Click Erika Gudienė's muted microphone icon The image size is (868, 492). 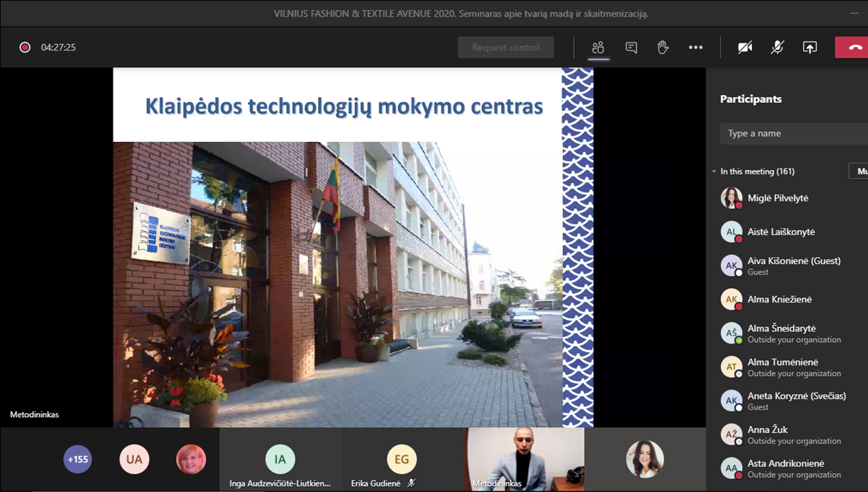pyautogui.click(x=411, y=483)
